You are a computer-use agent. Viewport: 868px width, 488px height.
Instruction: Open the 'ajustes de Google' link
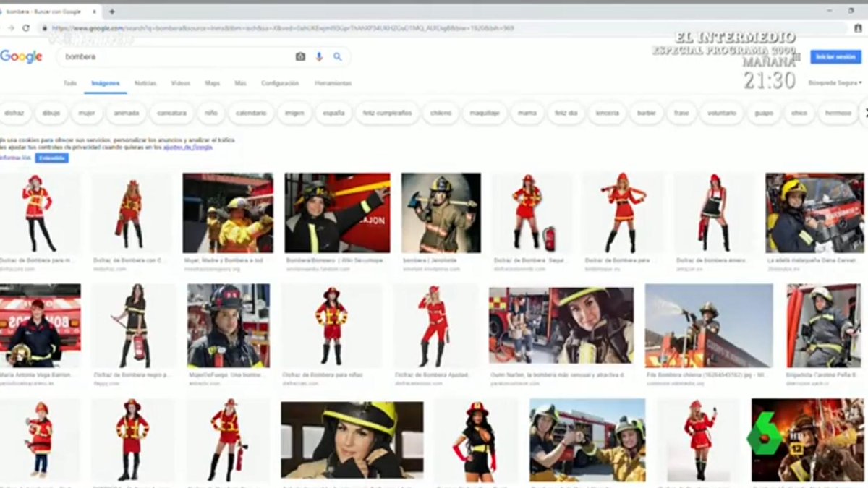point(187,147)
